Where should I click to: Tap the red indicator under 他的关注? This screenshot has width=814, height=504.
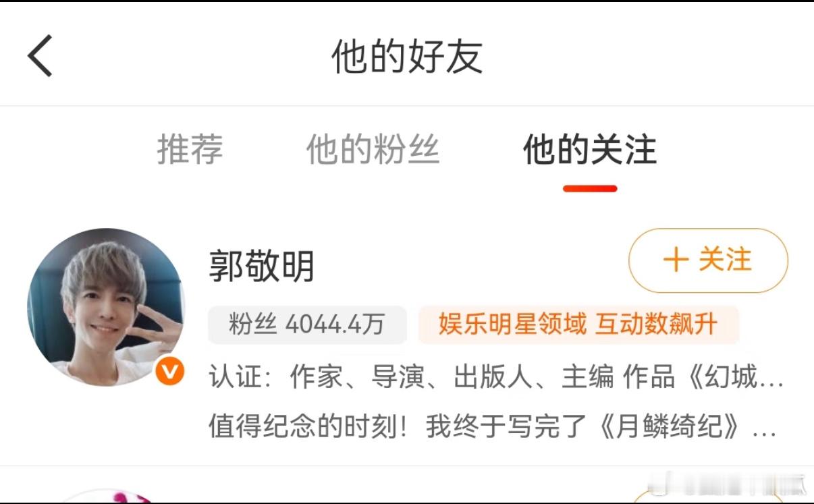click(590, 188)
